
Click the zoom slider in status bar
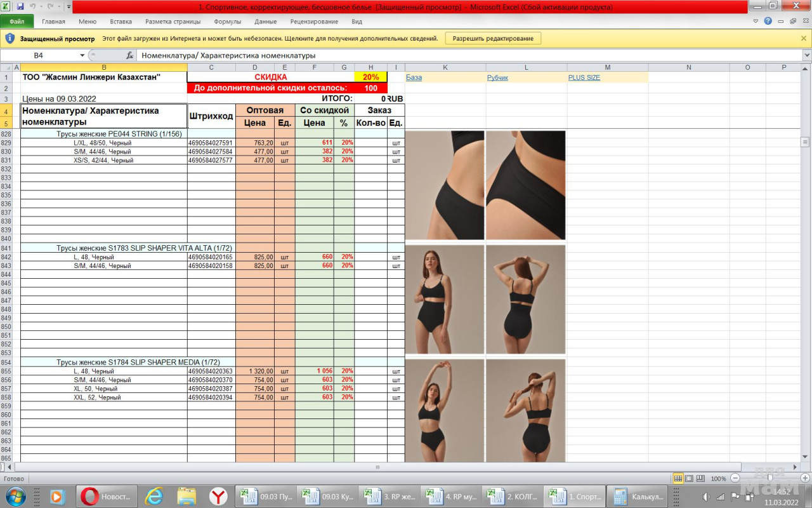pyautogui.click(x=770, y=478)
